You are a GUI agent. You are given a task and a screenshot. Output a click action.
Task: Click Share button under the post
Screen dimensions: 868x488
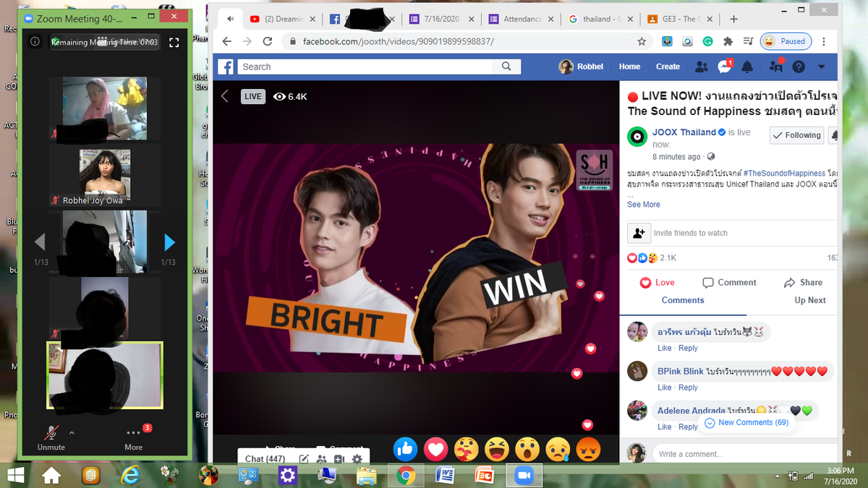pos(803,283)
